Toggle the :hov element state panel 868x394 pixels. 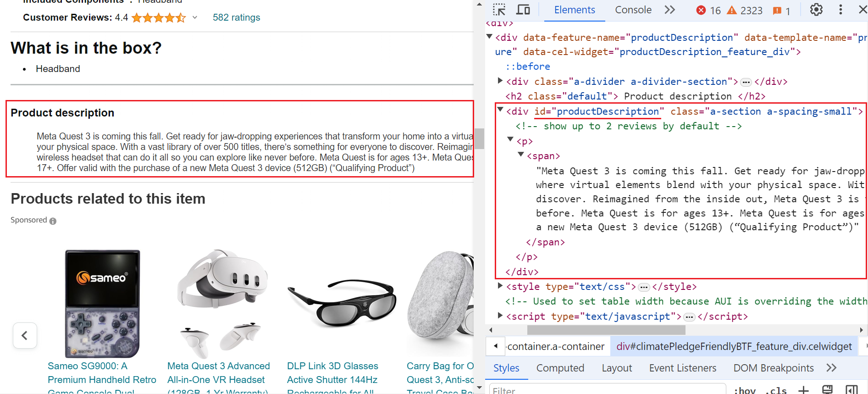point(745,390)
